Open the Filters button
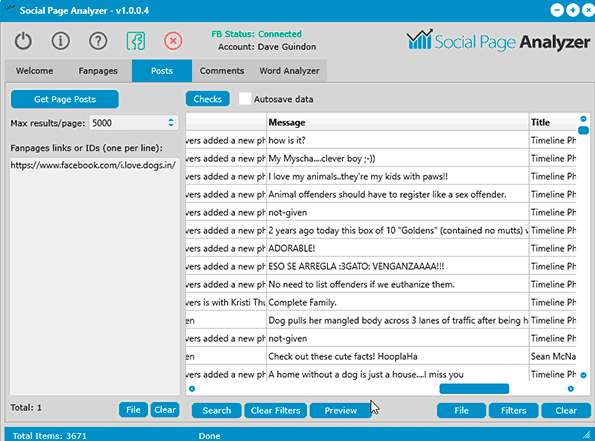595x441 pixels. tap(513, 411)
